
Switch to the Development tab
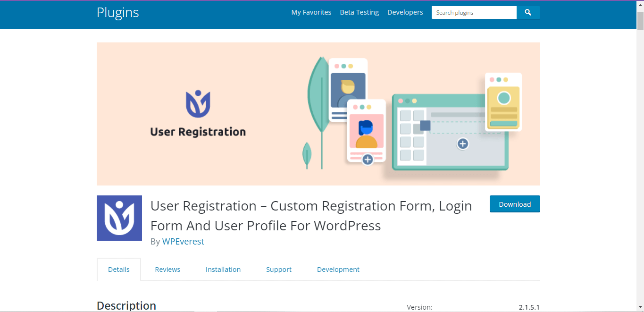point(338,269)
